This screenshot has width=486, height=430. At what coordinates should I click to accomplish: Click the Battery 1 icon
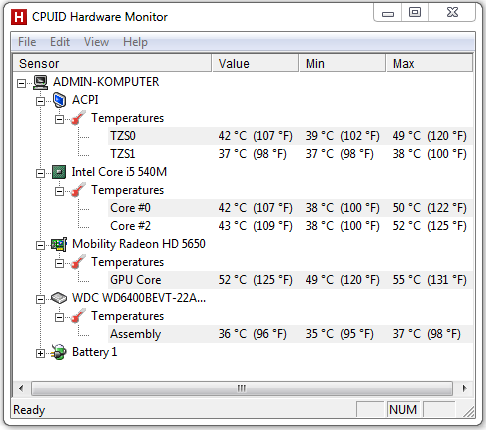tap(59, 352)
